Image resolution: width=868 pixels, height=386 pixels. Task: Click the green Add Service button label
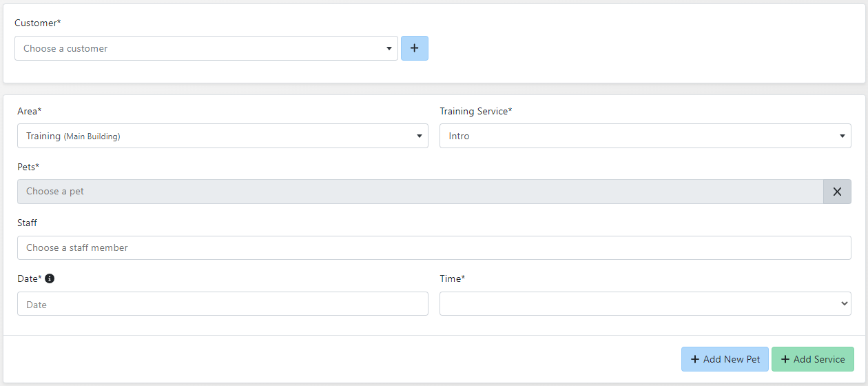coord(819,359)
